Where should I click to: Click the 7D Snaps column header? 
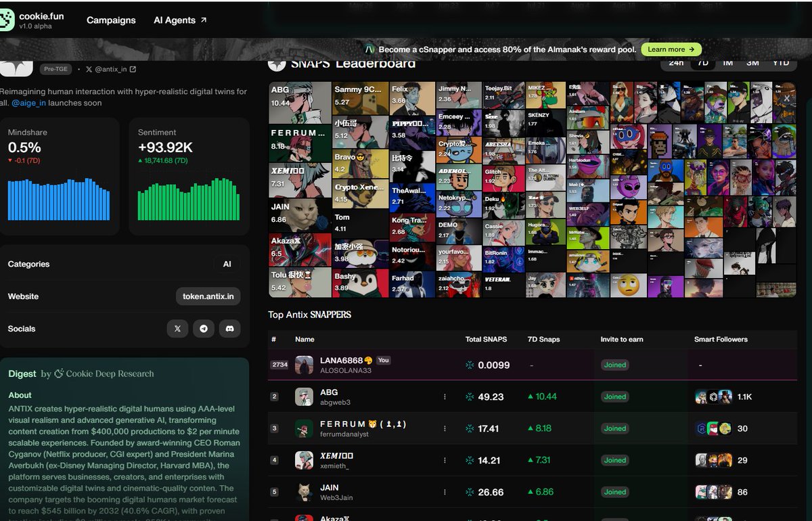pyautogui.click(x=544, y=339)
